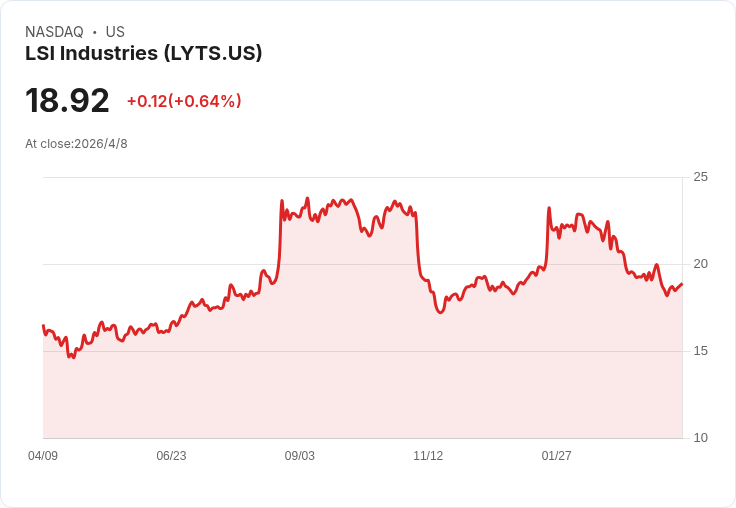The image size is (736, 508).
Task: Click the chart line's rightmost end point
Action: pyautogui.click(x=682, y=284)
